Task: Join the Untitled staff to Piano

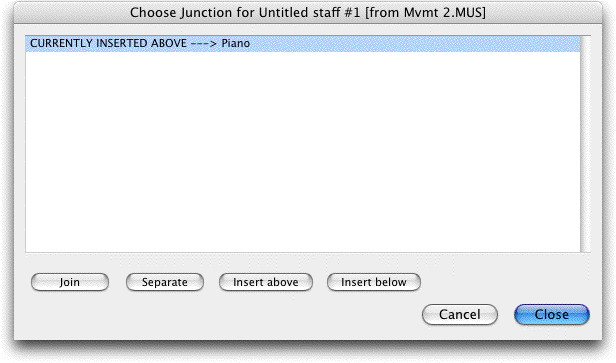Action: coord(70,282)
